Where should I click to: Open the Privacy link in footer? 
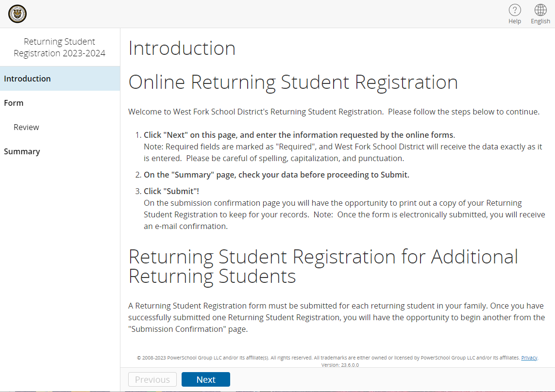pyautogui.click(x=529, y=358)
